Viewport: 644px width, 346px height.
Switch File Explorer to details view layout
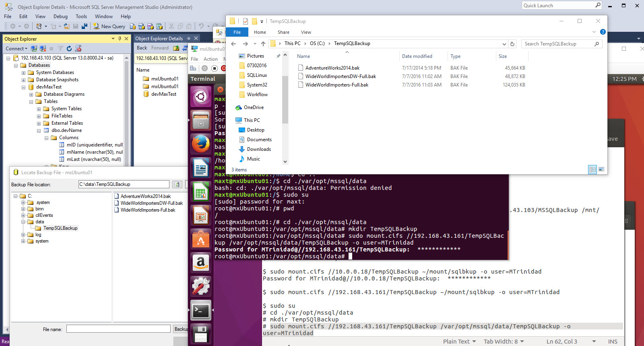point(592,169)
